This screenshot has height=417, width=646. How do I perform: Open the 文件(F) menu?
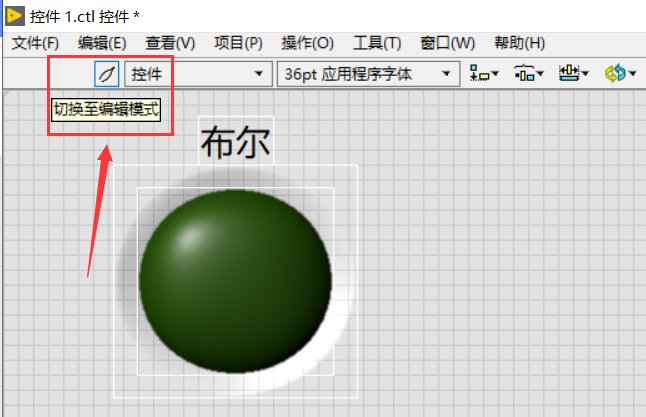(35, 43)
